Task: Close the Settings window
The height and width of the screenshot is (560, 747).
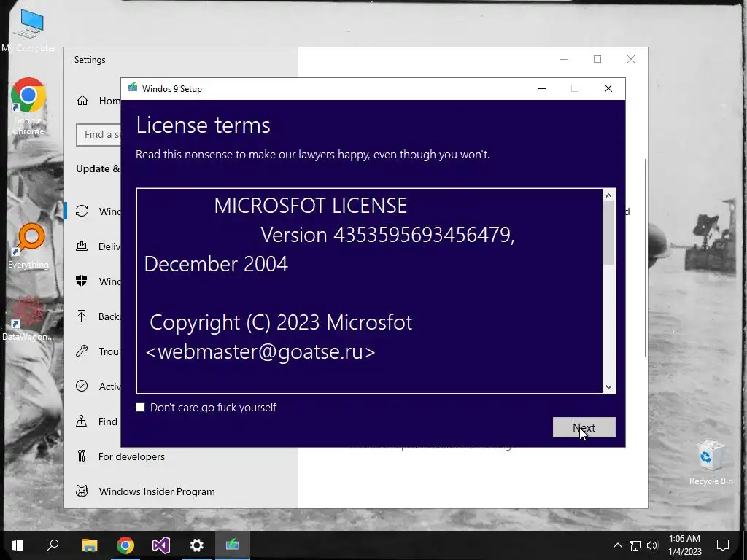Action: 631,59
